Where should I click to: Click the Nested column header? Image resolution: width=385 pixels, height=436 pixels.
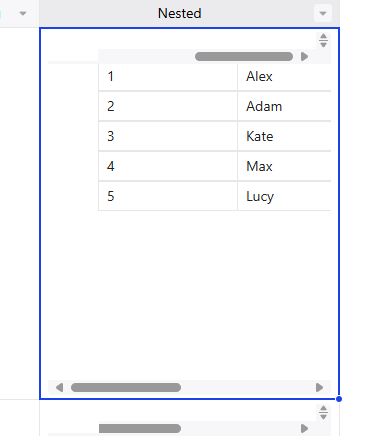click(179, 13)
